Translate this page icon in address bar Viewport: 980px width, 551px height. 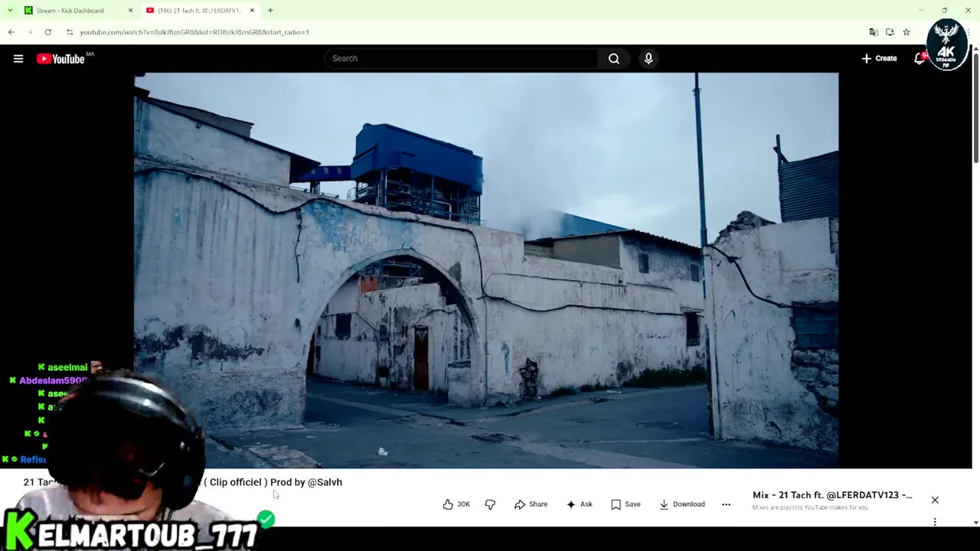click(874, 32)
